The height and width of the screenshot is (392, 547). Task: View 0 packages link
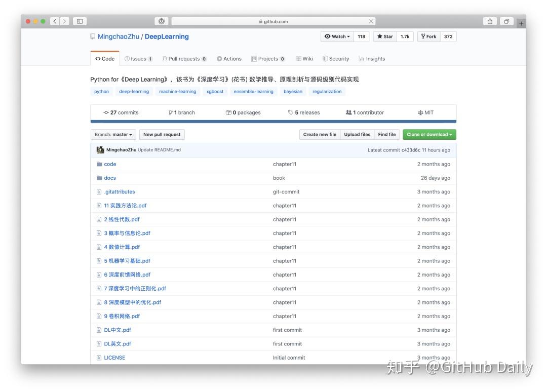pyautogui.click(x=243, y=112)
